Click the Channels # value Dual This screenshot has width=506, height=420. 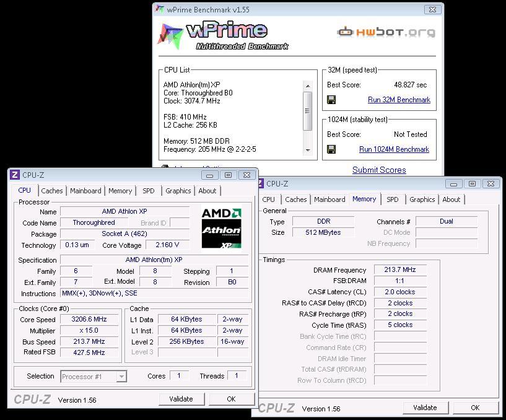coord(447,221)
